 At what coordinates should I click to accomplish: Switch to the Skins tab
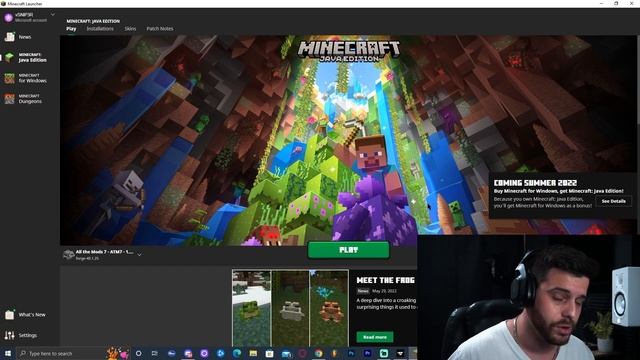(x=130, y=29)
